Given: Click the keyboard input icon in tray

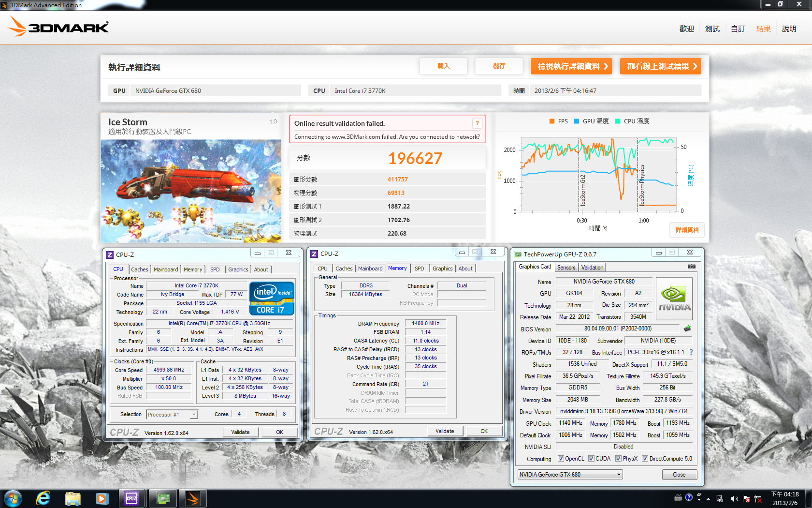Looking at the screenshot, I should tap(678, 497).
